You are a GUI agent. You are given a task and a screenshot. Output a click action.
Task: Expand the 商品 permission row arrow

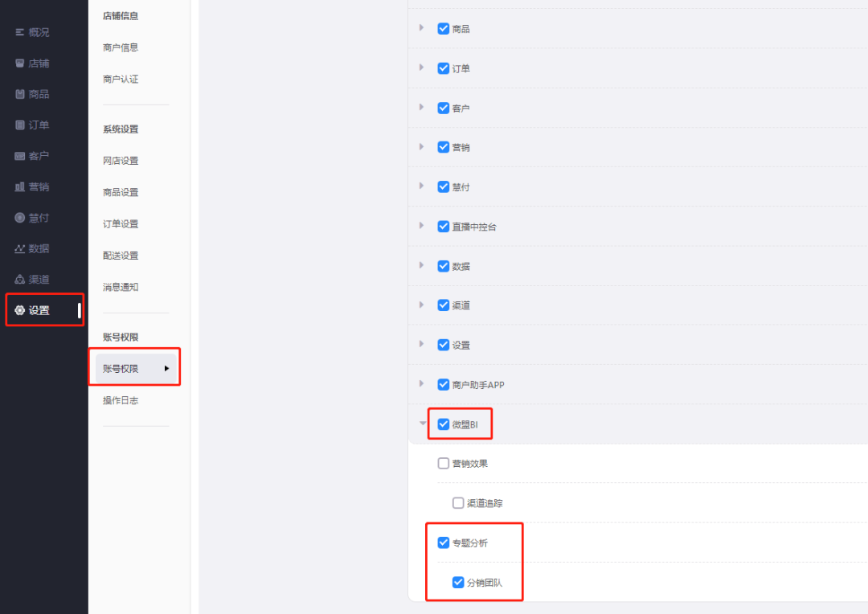click(421, 27)
